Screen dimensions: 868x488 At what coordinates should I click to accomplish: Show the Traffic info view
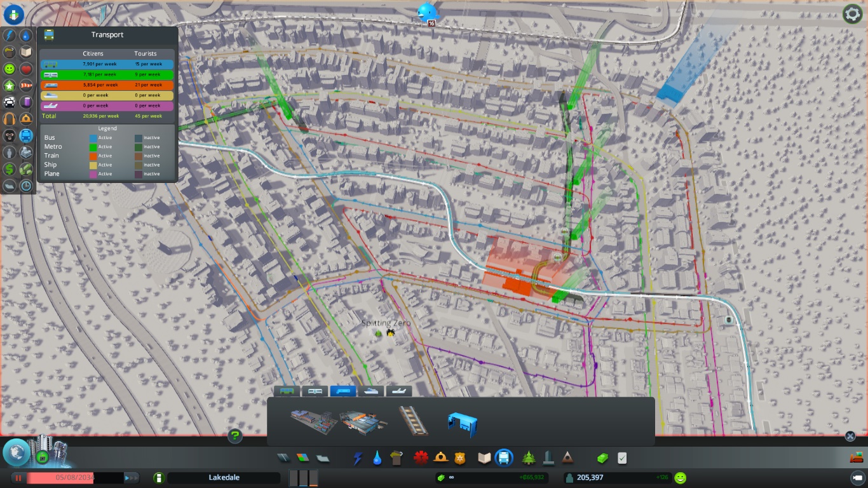coord(10,102)
